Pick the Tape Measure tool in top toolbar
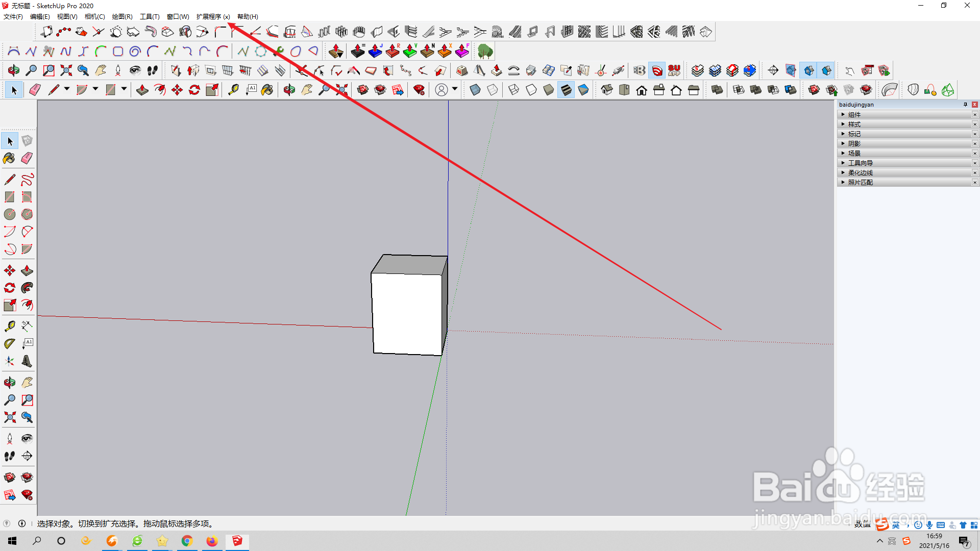This screenshot has height=551, width=980. 233,90
